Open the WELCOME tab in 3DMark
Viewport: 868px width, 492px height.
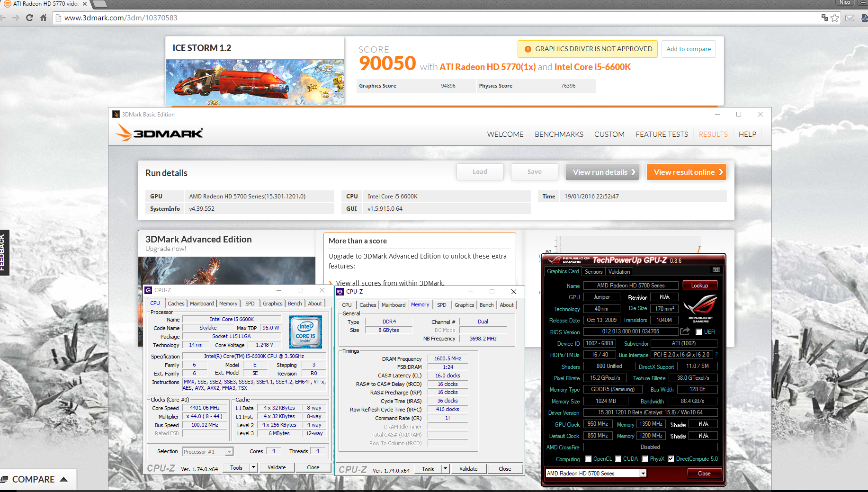(x=505, y=134)
